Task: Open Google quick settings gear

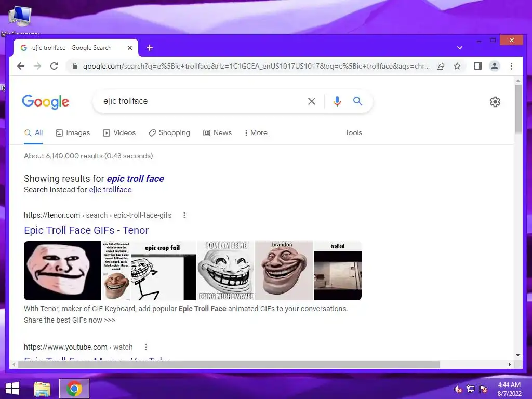Action: [495, 102]
